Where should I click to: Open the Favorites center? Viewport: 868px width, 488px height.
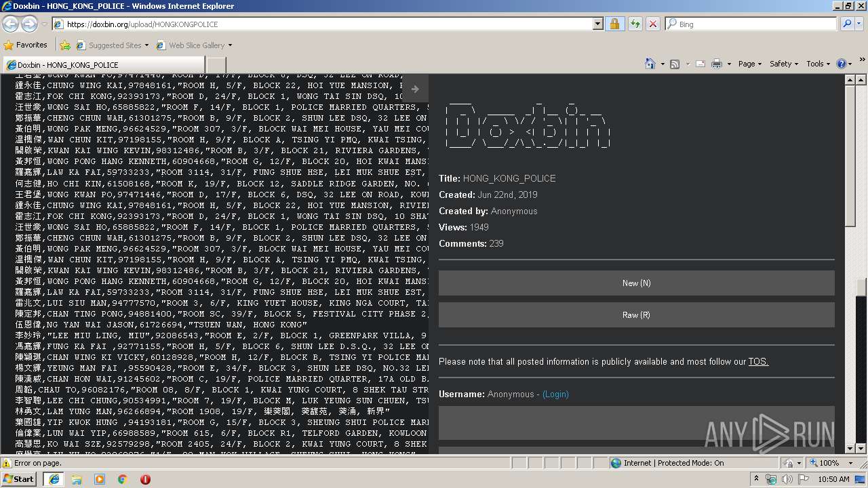[x=26, y=45]
